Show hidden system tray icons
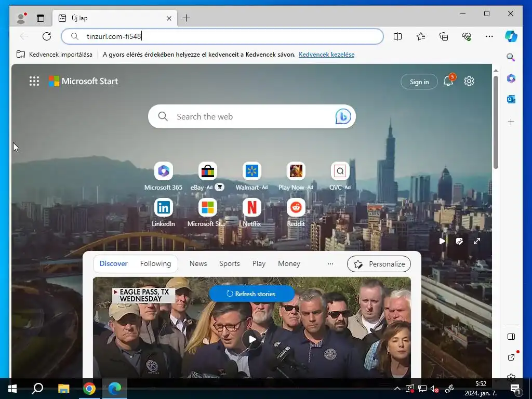This screenshot has width=532, height=399. click(397, 389)
